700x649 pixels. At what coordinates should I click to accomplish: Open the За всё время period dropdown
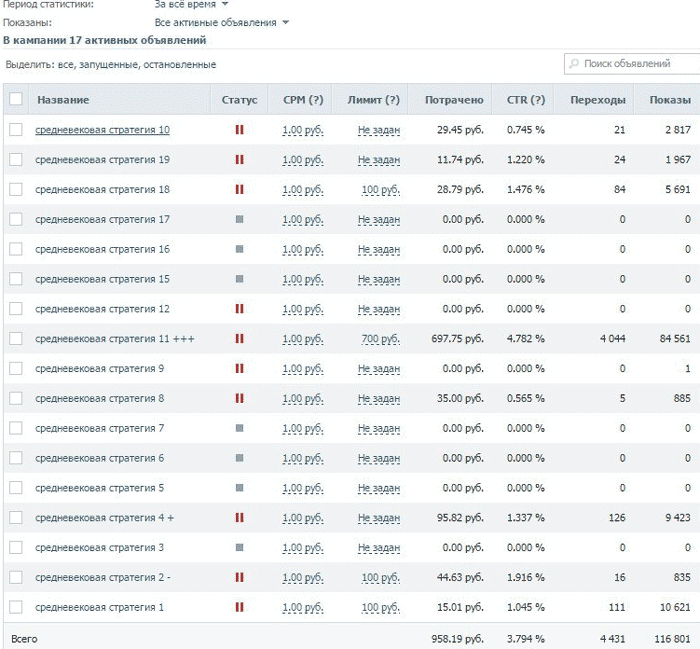point(191,4)
